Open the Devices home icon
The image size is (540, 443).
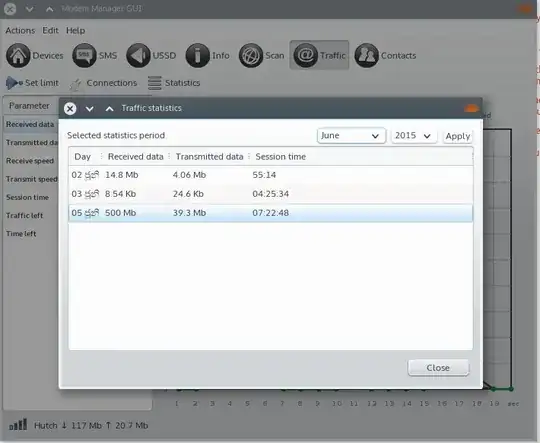click(18, 55)
